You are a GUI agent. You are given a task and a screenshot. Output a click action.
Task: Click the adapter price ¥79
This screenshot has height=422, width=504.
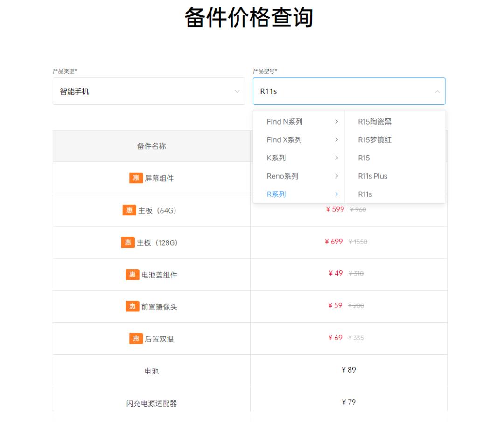pyautogui.click(x=349, y=402)
